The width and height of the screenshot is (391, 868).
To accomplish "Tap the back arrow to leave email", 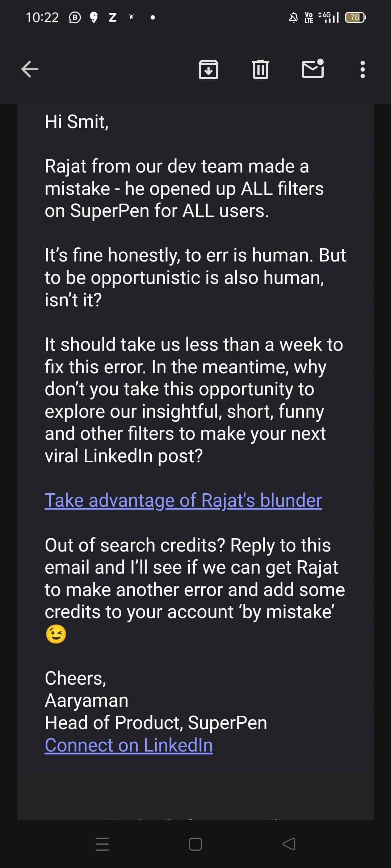I will 30,69.
